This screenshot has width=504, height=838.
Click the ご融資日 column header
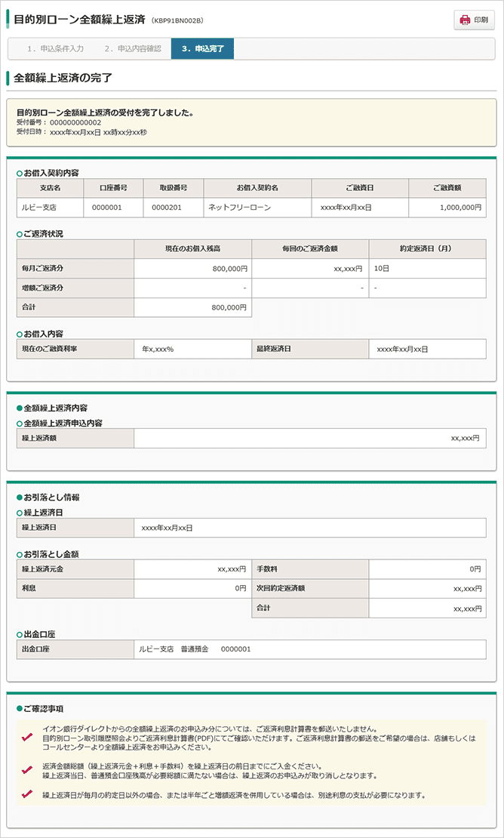coord(360,188)
